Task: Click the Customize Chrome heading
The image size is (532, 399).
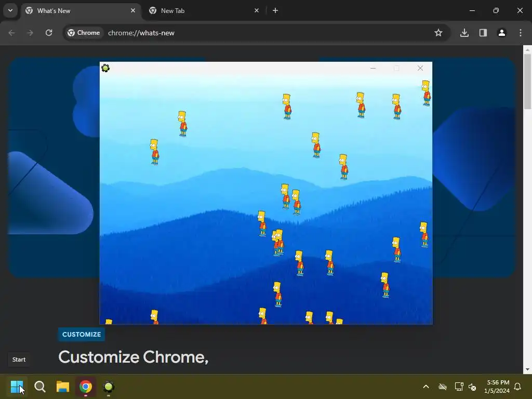Action: tap(134, 357)
